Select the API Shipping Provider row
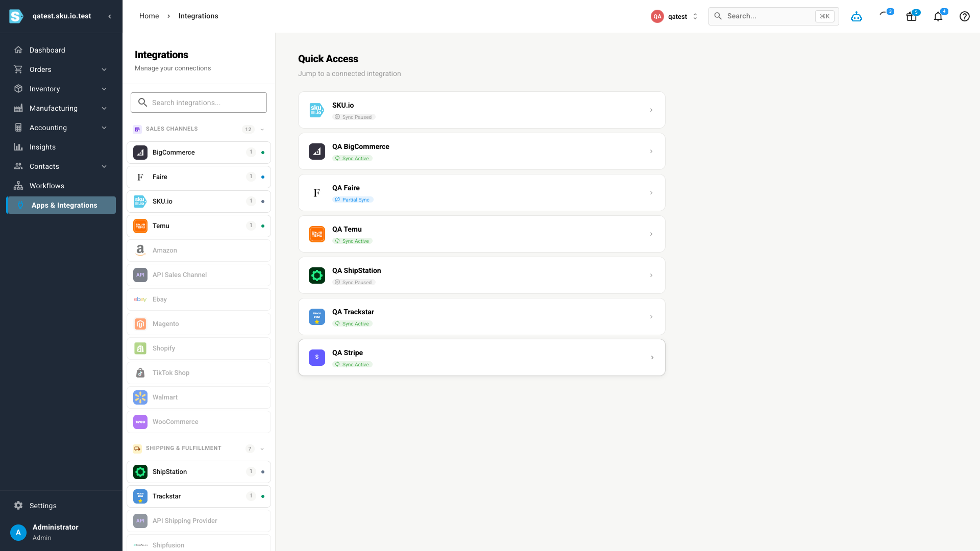 199,521
